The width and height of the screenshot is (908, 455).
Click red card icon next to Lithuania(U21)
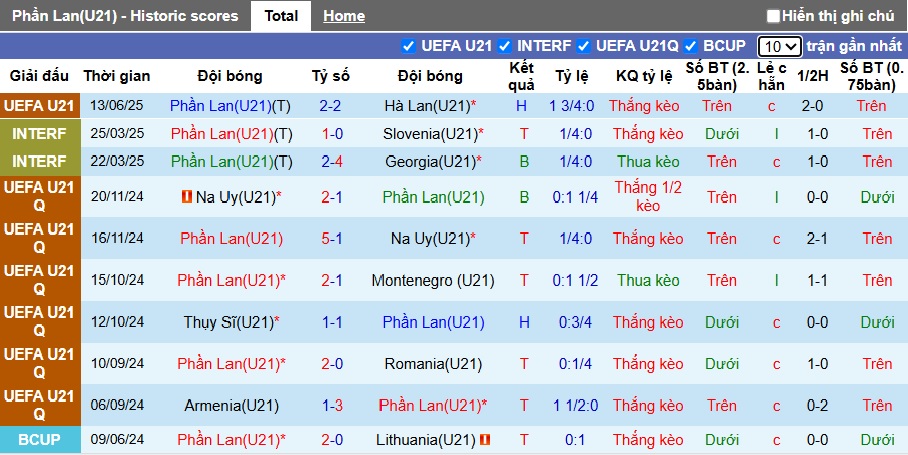point(485,439)
